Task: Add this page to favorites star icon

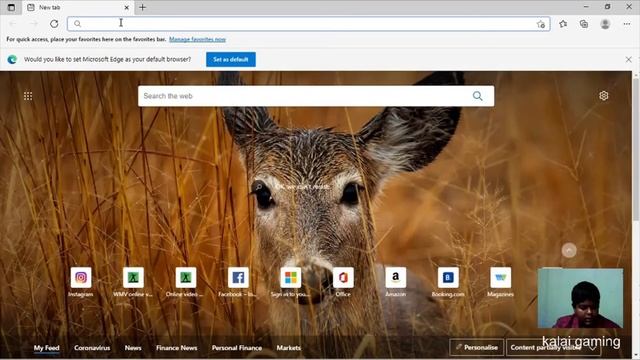Action: [541, 24]
